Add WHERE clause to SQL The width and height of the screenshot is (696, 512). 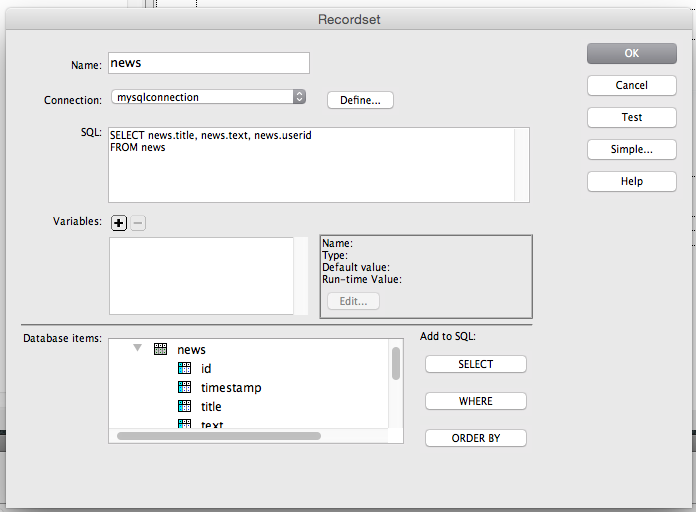pos(476,401)
